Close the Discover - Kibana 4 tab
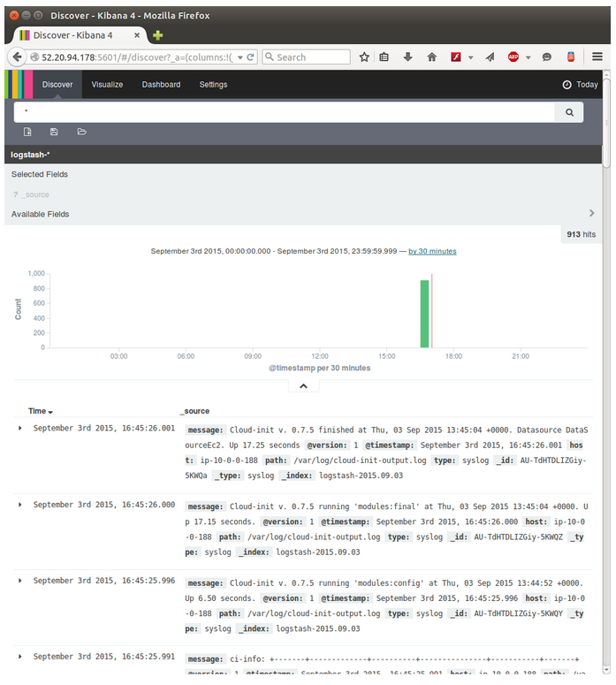This screenshot has height=685, width=616. [x=137, y=35]
